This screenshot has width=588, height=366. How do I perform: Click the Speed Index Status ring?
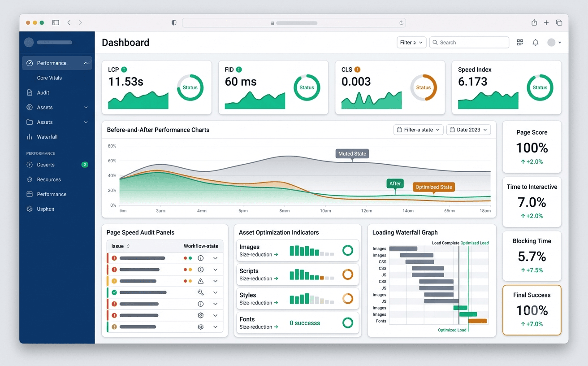540,87
